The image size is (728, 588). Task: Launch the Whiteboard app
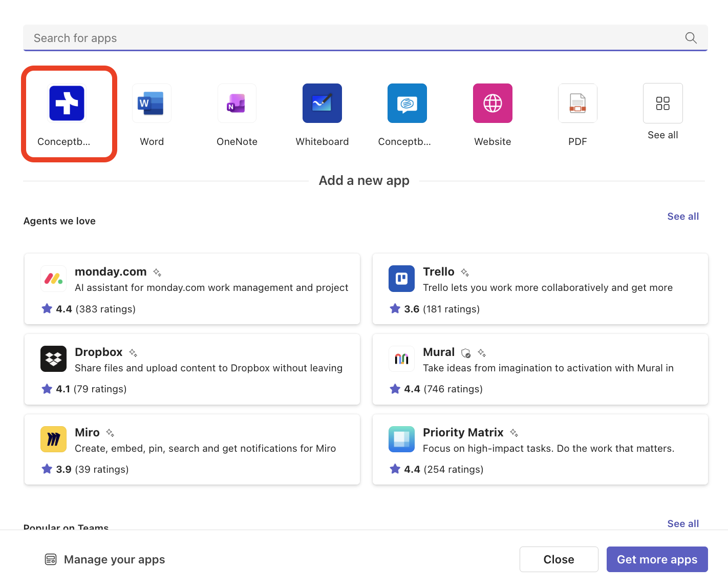point(322,103)
